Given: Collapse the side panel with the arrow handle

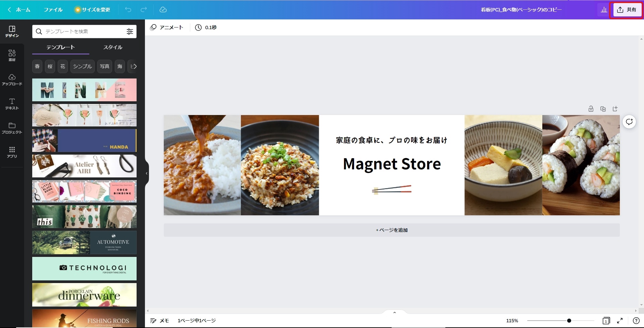Looking at the screenshot, I should coord(147,173).
